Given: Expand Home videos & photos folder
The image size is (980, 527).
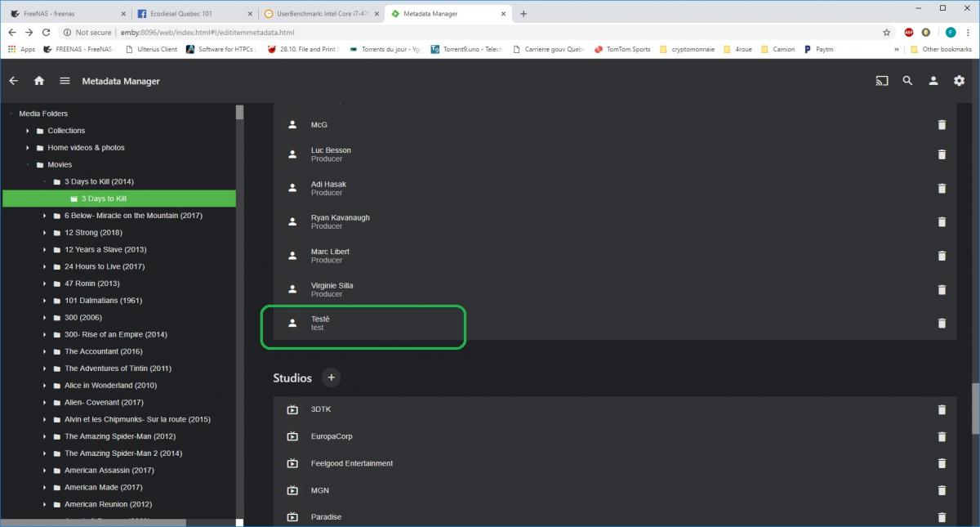Looking at the screenshot, I should (x=28, y=148).
